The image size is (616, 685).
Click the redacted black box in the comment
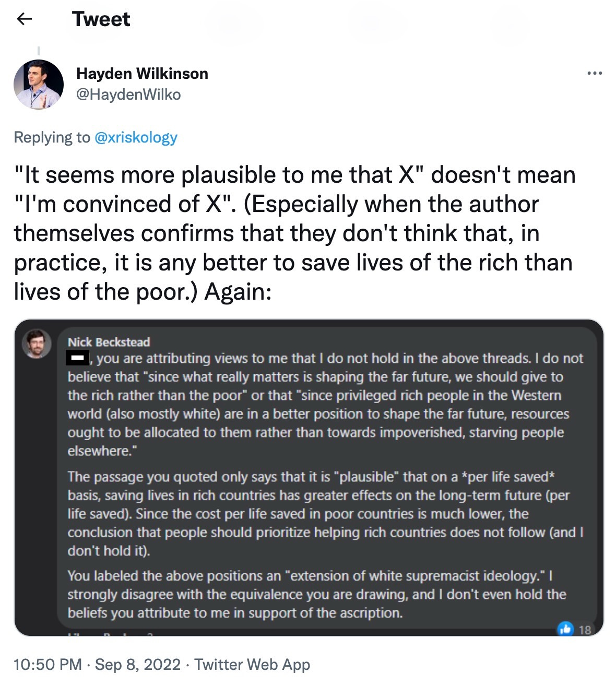pyautogui.click(x=76, y=358)
